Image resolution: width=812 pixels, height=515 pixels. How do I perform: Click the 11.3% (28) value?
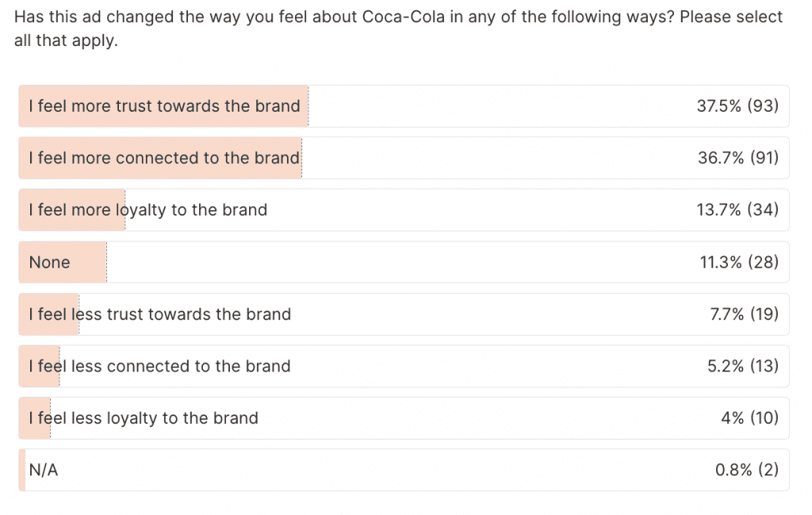(x=739, y=262)
